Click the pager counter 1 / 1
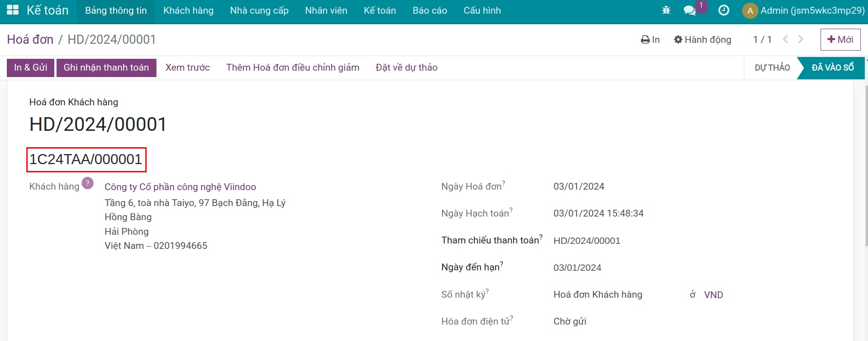 [762, 40]
